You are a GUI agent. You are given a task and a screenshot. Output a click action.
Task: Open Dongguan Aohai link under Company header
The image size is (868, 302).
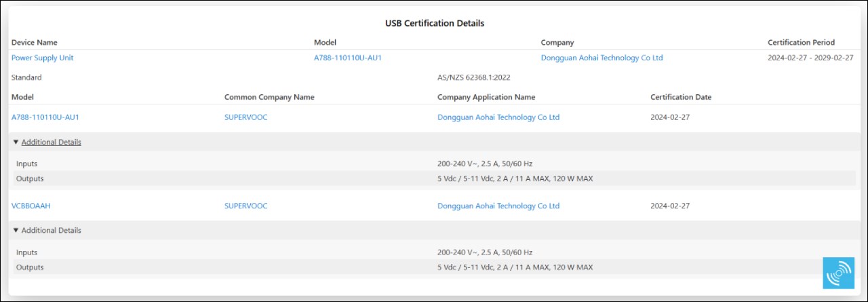click(601, 58)
